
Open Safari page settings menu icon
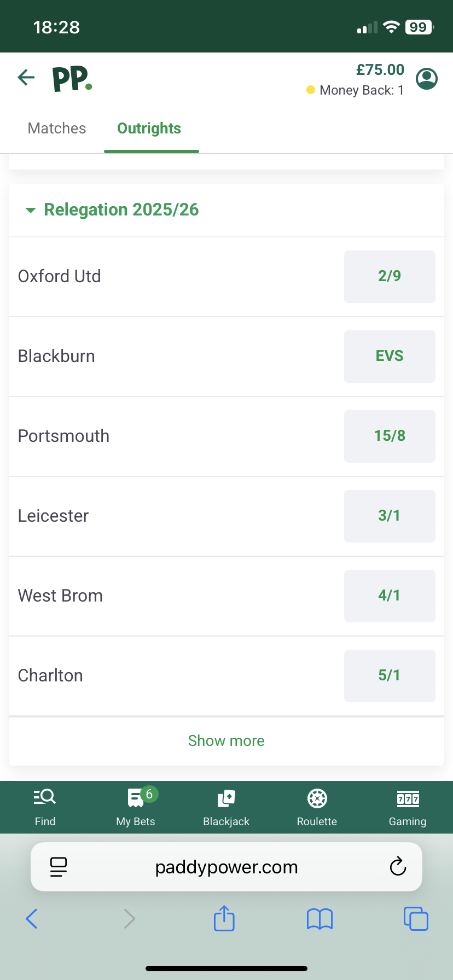tap(58, 867)
